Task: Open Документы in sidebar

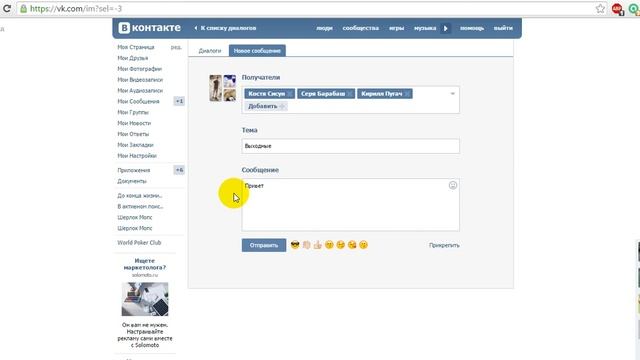Action: (132, 181)
